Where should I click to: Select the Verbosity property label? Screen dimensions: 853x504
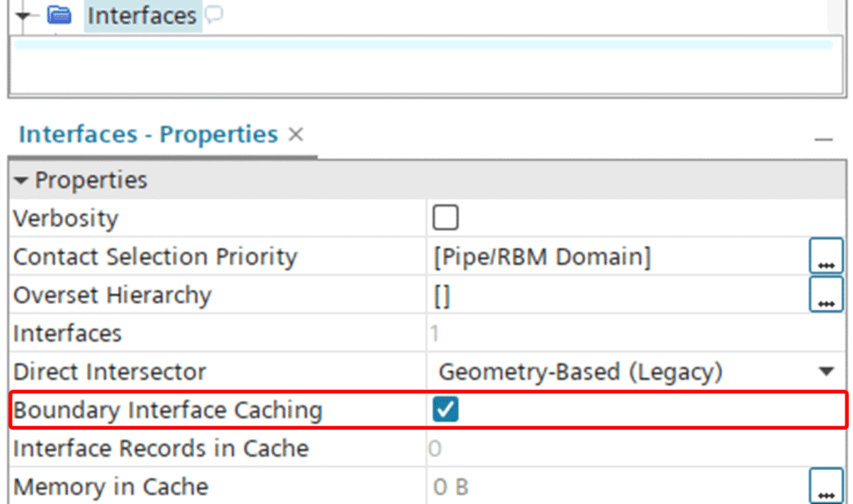click(66, 218)
